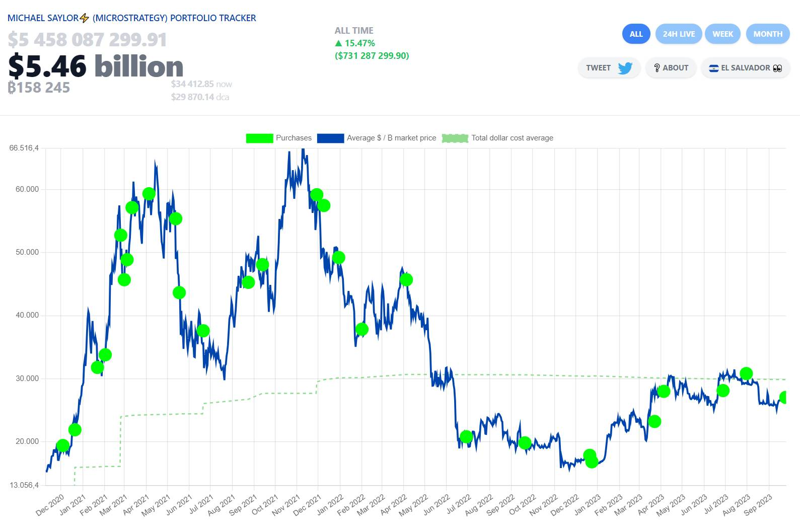Image resolution: width=800 pixels, height=532 pixels.
Task: Toggle the Purchases legend series
Action: pyautogui.click(x=278, y=138)
